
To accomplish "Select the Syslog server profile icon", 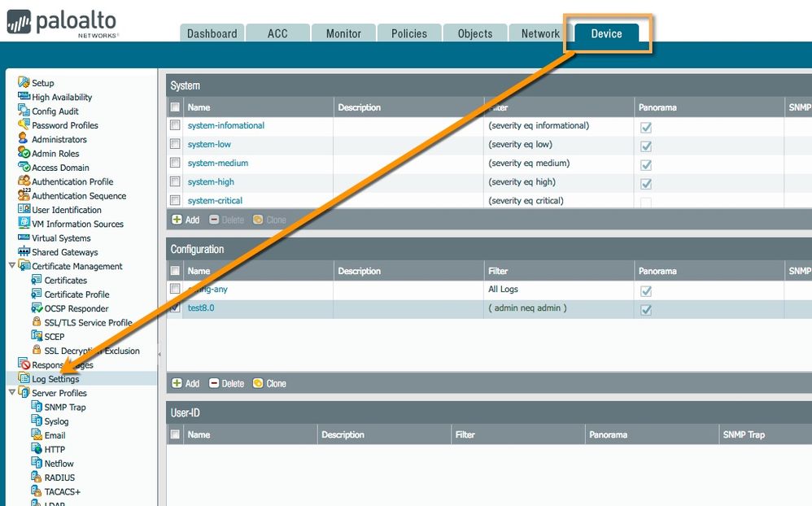I will coord(37,421).
